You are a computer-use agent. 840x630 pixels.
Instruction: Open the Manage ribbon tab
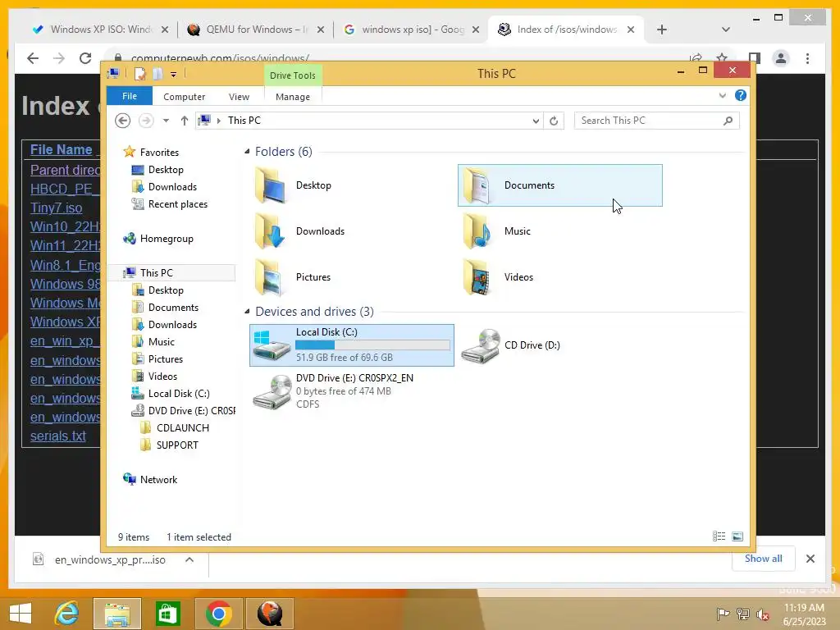pyautogui.click(x=293, y=97)
